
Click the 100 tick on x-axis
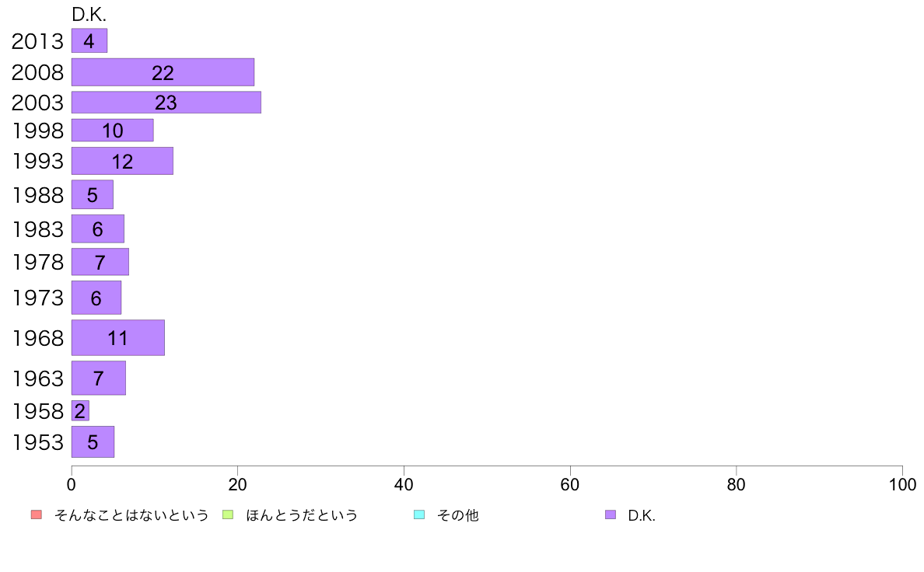[x=902, y=485]
